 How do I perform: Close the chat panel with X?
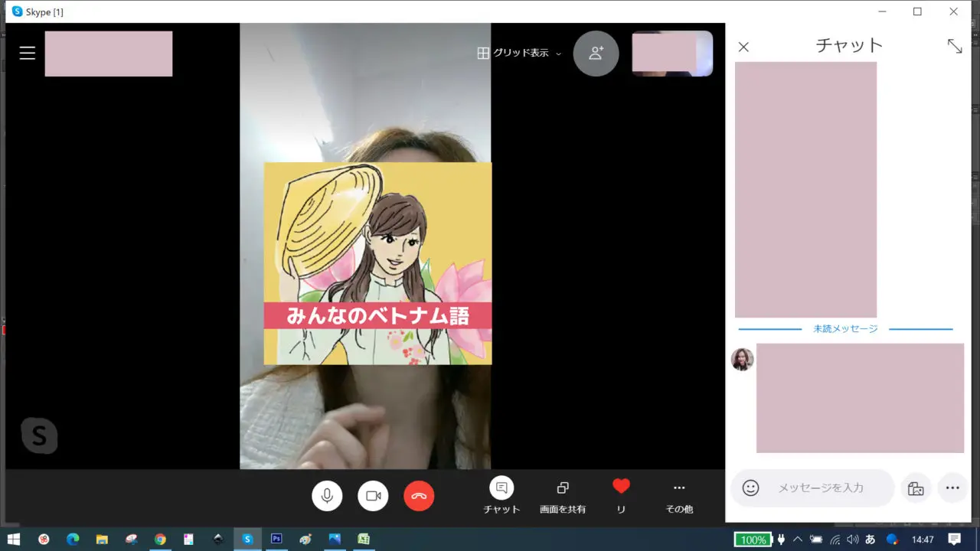[x=743, y=47]
